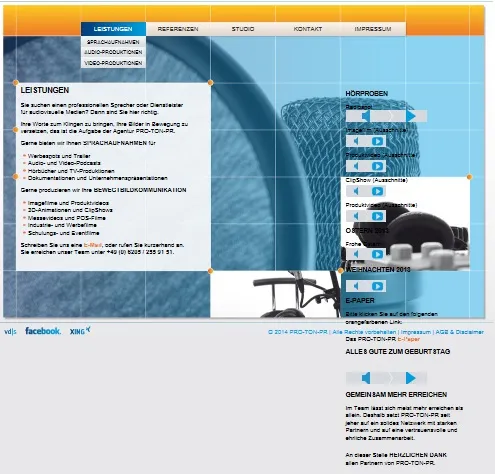Play the Weihnachten 2013 audio clip
495x474 pixels.
click(377, 286)
